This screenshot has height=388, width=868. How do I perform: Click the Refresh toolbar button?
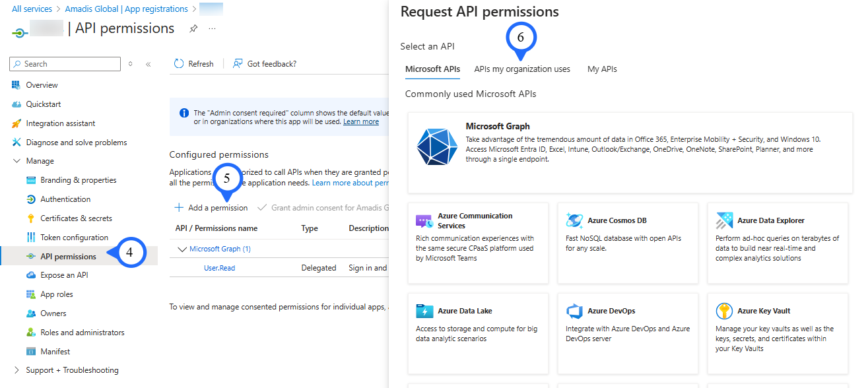point(194,64)
